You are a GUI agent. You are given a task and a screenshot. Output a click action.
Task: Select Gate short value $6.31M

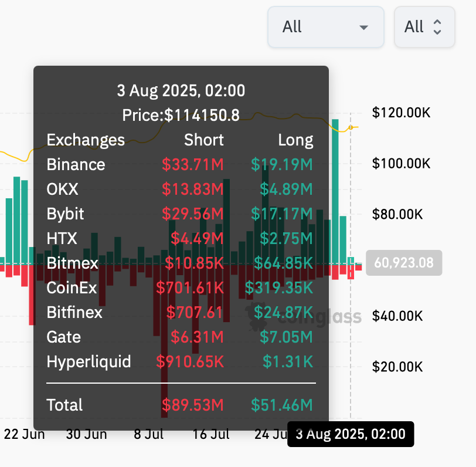[x=197, y=337]
